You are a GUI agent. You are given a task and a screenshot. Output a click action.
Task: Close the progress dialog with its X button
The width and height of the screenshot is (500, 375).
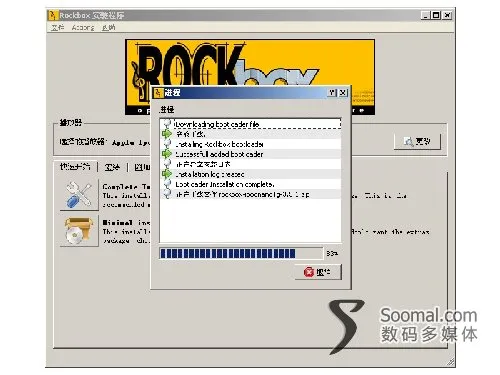(x=343, y=93)
